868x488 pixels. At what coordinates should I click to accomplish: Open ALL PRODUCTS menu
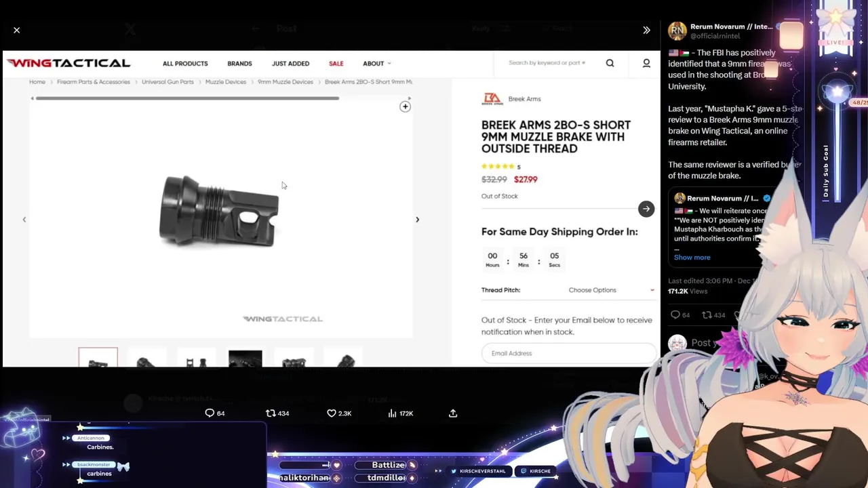click(185, 64)
